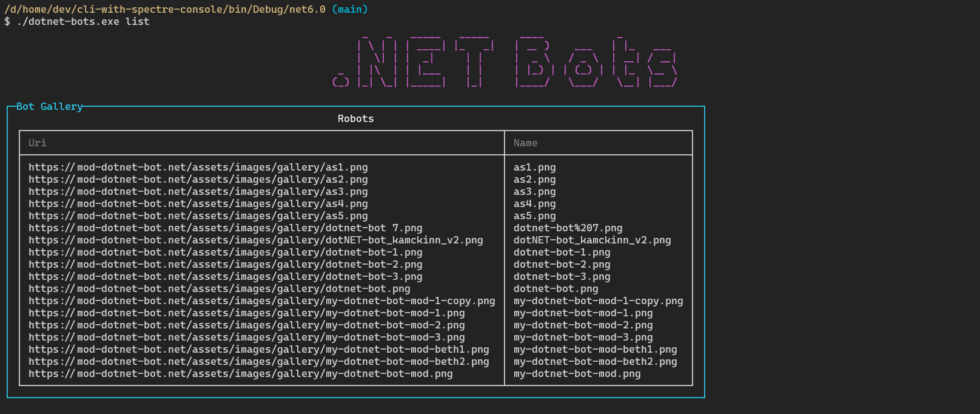
Task: Open the URL ending in gallery/dotnet-bot-2.png
Action: [x=226, y=264]
